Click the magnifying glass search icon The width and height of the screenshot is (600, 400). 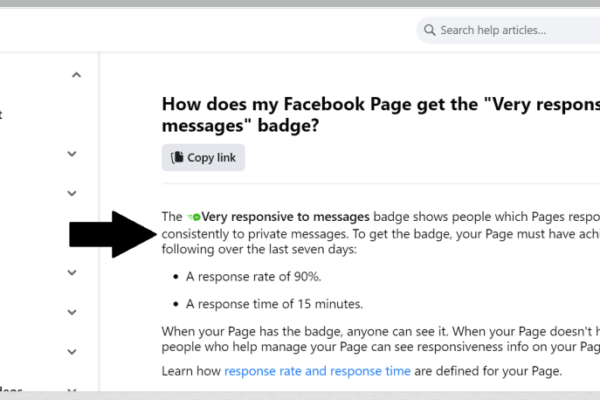(429, 30)
